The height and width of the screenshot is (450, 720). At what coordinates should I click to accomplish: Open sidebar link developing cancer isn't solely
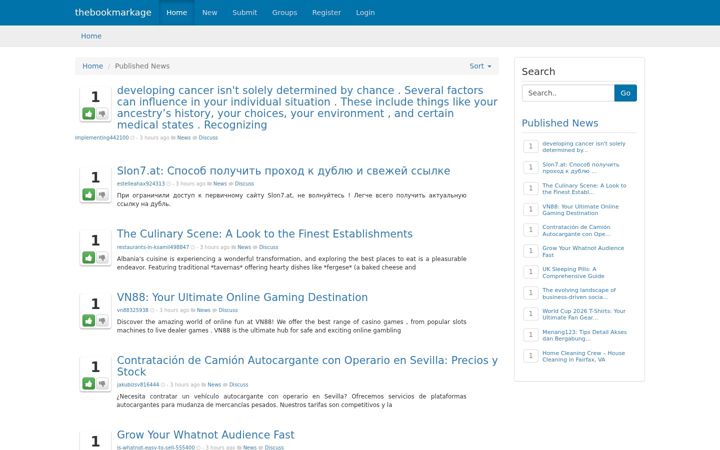click(x=584, y=147)
